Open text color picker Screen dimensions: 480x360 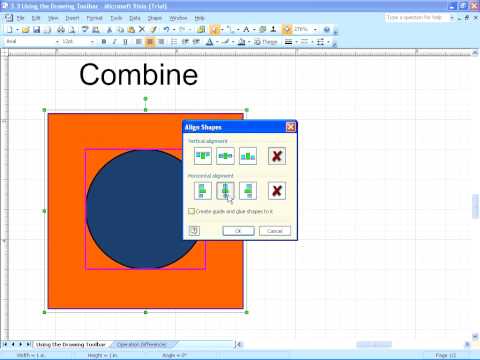coord(209,42)
